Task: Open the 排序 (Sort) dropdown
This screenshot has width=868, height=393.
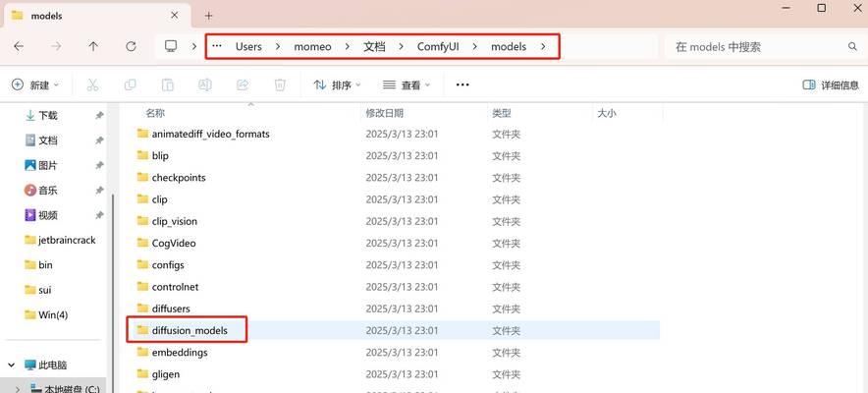Action: click(x=337, y=85)
